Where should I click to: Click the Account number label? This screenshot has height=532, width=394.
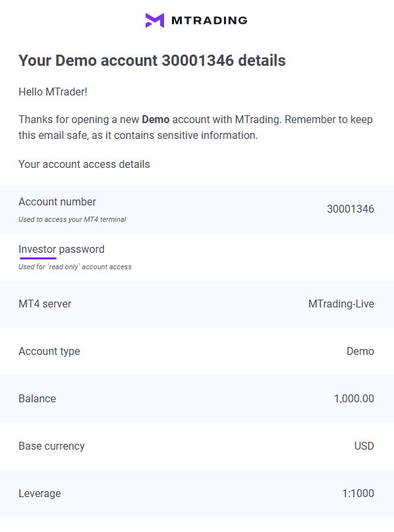pyautogui.click(x=57, y=201)
